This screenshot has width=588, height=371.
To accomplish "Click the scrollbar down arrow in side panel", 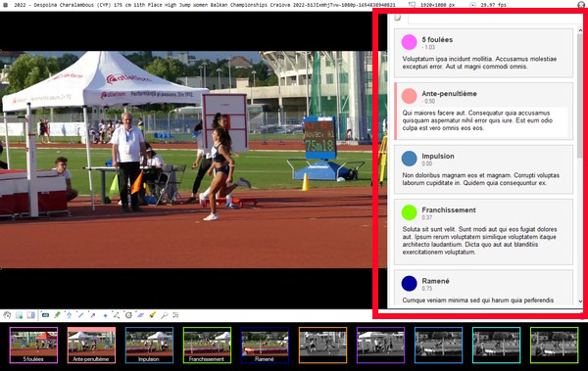I will (x=580, y=301).
